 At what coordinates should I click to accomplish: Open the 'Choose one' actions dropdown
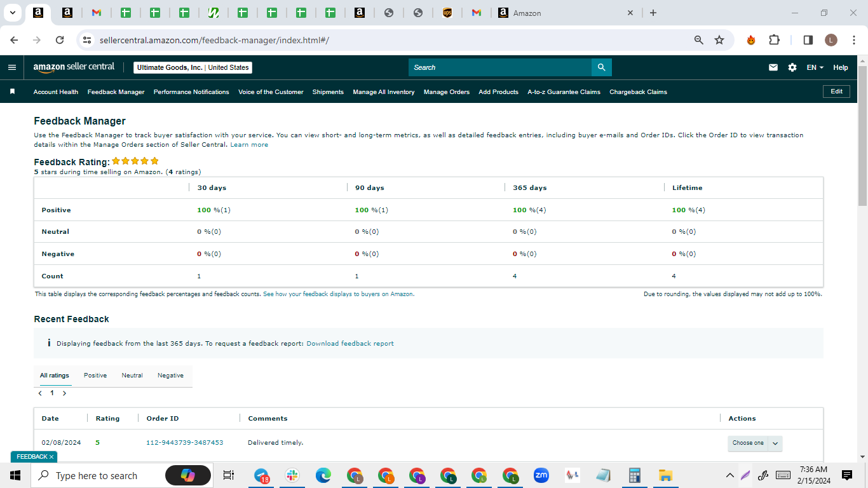point(755,443)
